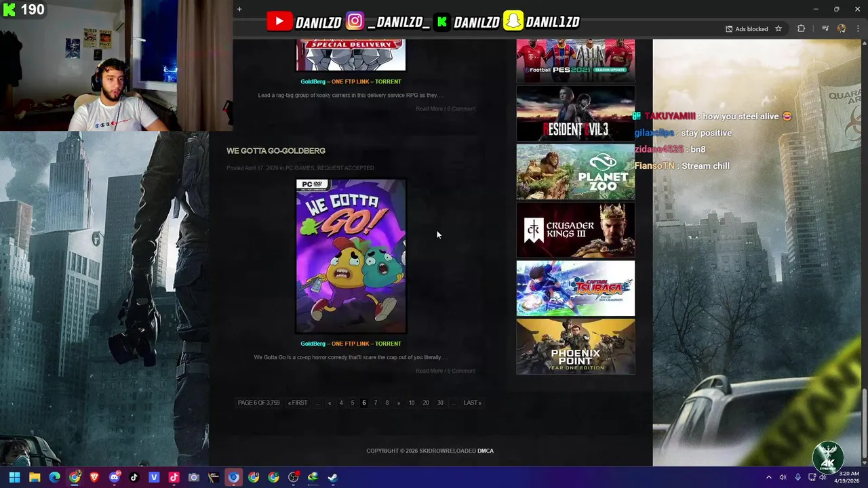Go to the LAST » page link
868x488 pixels.
point(473,403)
